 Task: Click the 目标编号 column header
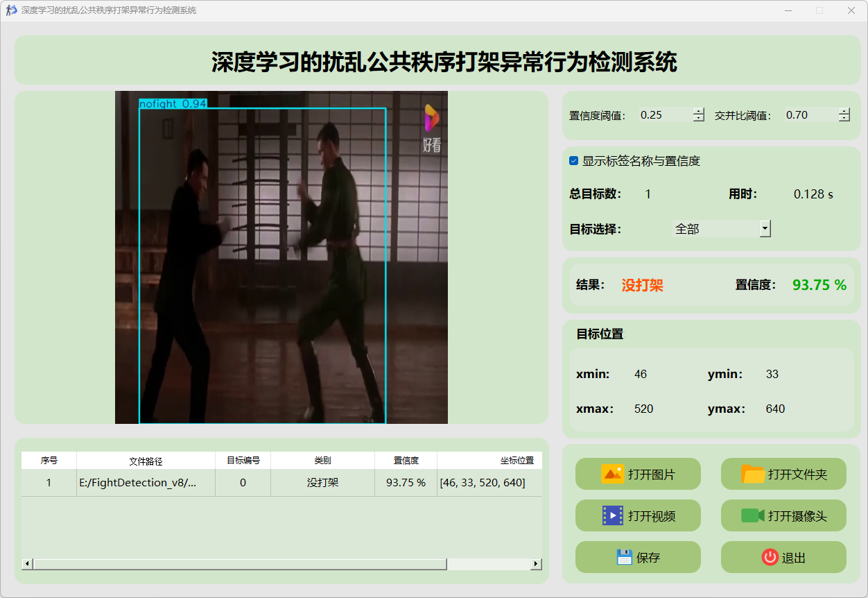coord(243,460)
